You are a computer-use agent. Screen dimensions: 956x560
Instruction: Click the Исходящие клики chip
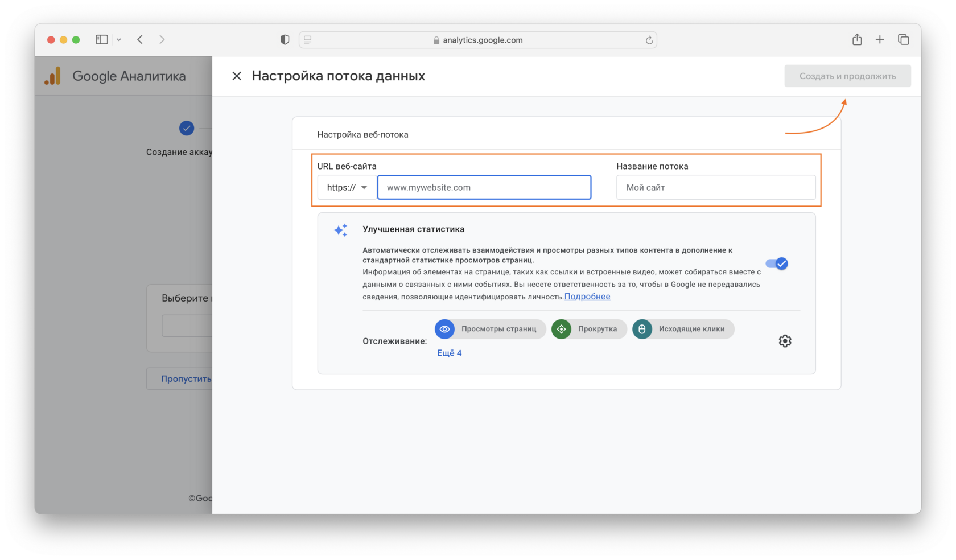683,329
